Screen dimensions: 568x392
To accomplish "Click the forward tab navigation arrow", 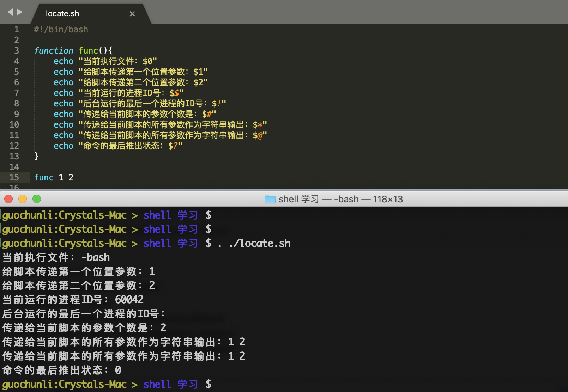I will 20,12.
